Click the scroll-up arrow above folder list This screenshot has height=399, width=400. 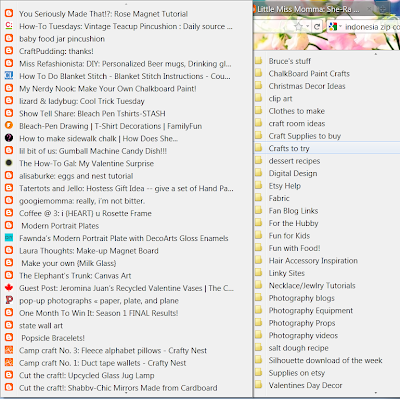click(x=376, y=54)
